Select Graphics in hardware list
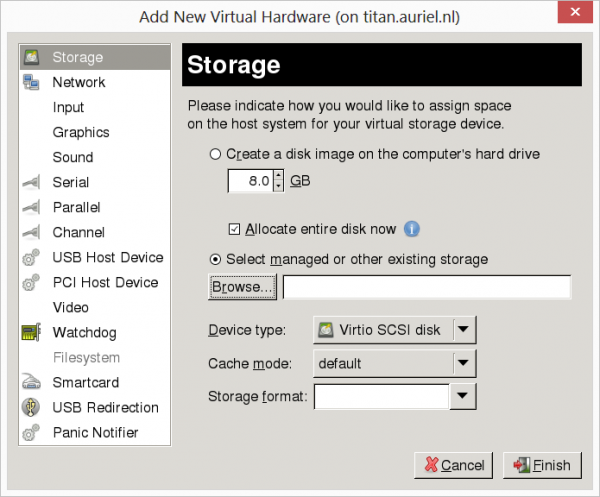The height and width of the screenshot is (497, 600). 81,133
